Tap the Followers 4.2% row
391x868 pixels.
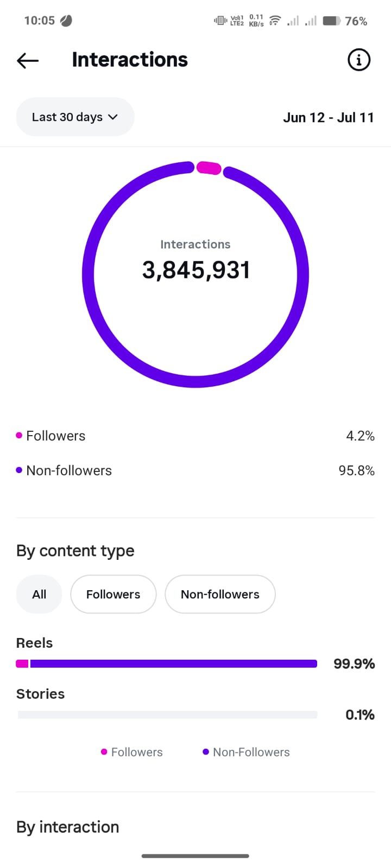tap(195, 436)
